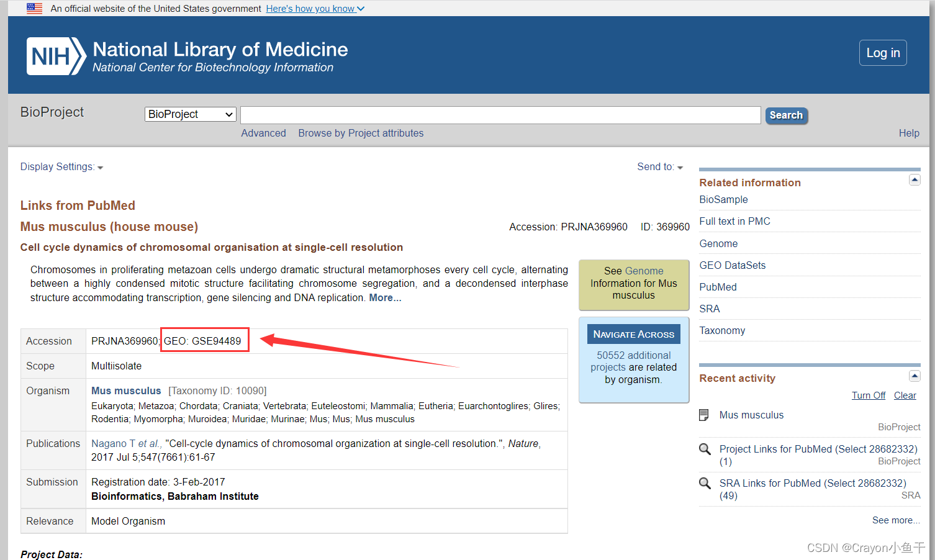The height and width of the screenshot is (560, 935).
Task: Open the bold Mus musculus organism link
Action: point(126,391)
